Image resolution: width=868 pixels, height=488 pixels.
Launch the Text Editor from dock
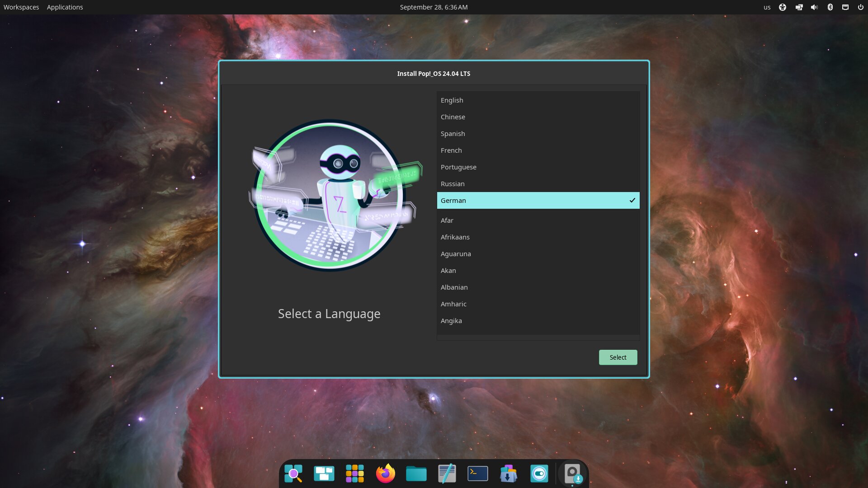click(447, 474)
